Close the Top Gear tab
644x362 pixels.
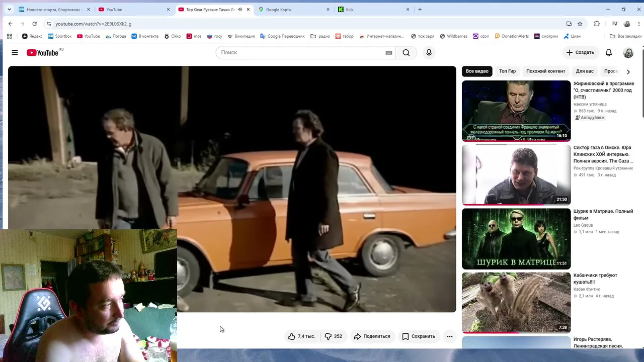[x=248, y=10]
